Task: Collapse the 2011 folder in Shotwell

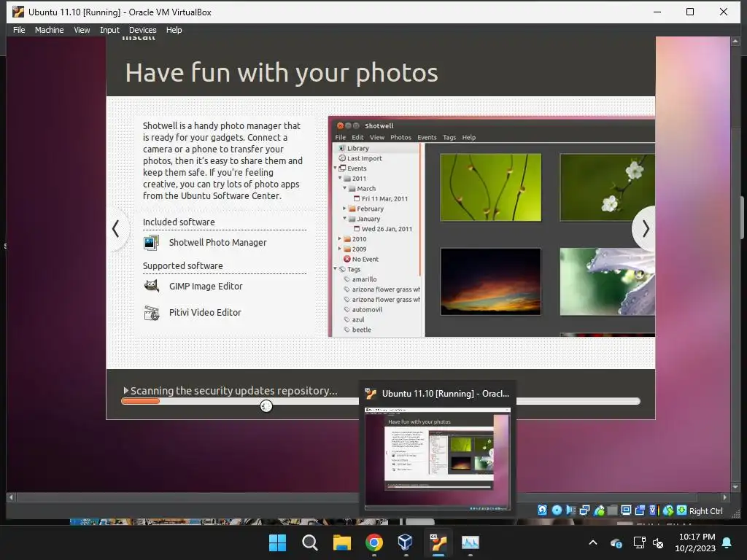Action: coord(340,178)
